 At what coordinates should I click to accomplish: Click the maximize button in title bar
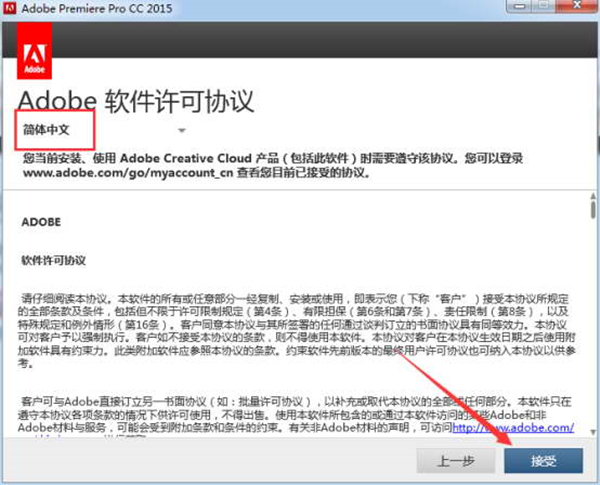[x=543, y=6]
